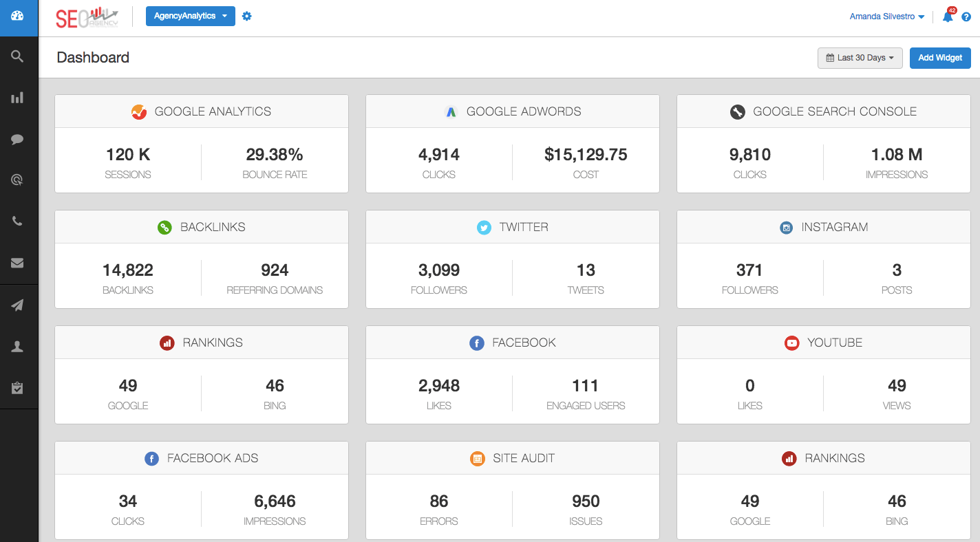This screenshot has height=542, width=980.
Task: Select the Google AdWords cost value
Action: click(586, 155)
